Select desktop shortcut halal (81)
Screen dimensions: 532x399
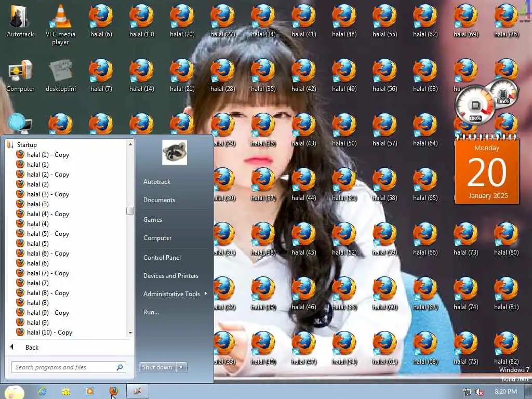506,294
